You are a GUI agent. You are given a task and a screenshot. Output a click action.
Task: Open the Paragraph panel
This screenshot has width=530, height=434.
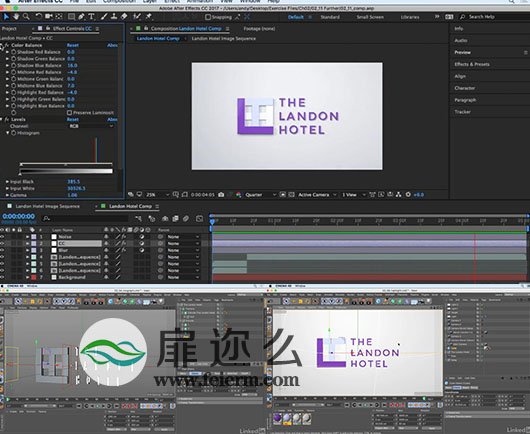[x=465, y=100]
